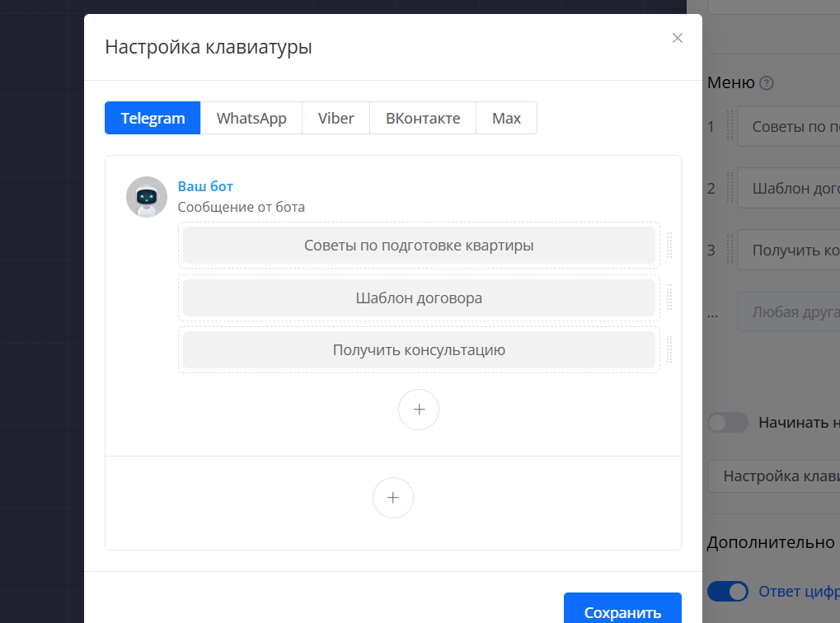Click the plus icon to add button row
840x623 pixels.
click(x=419, y=410)
